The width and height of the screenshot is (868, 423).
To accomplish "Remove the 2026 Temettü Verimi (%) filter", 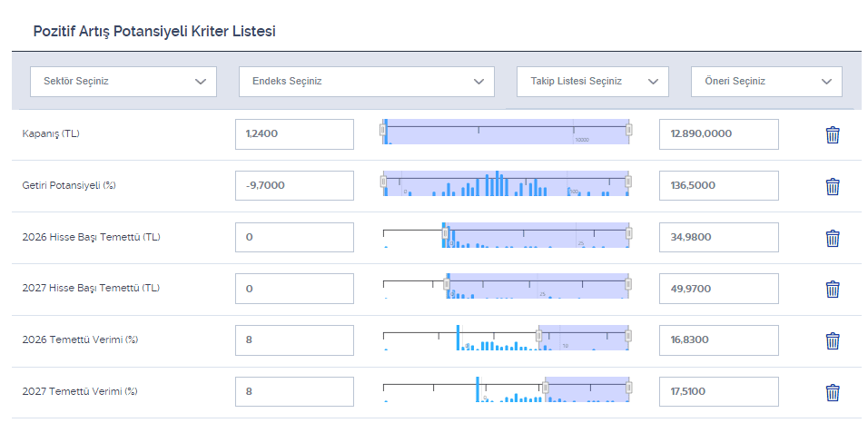I will (x=832, y=341).
